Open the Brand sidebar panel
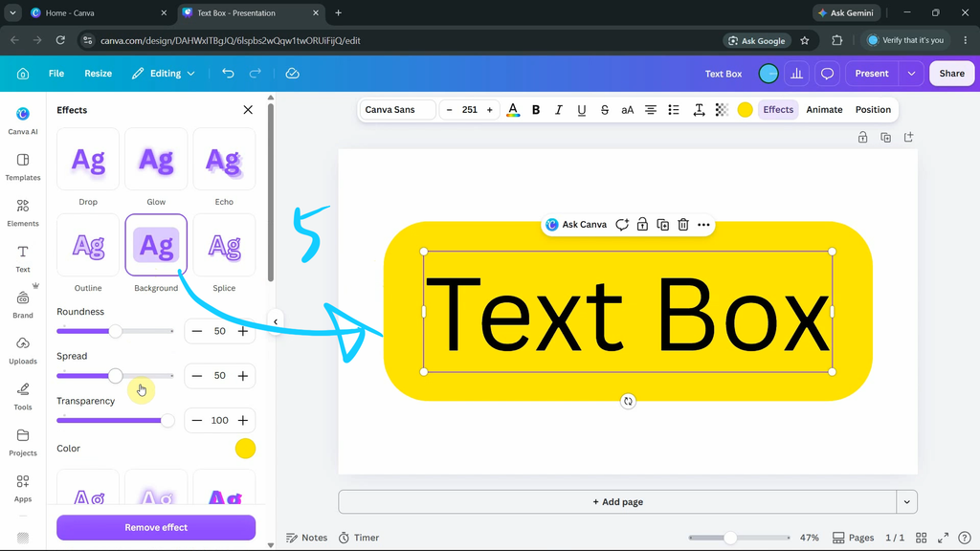 [23, 305]
